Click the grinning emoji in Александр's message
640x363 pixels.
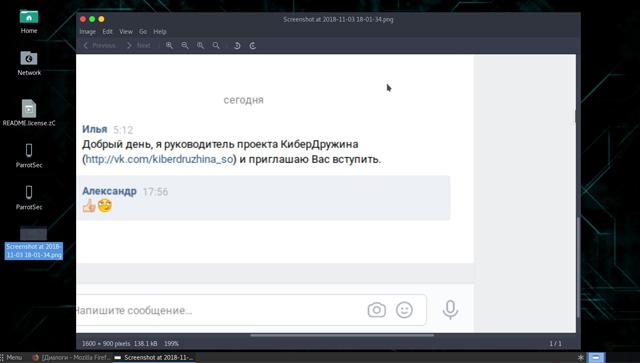click(105, 205)
